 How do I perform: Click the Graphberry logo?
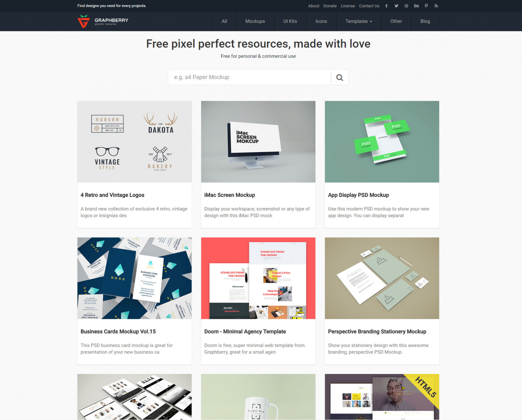tap(103, 21)
